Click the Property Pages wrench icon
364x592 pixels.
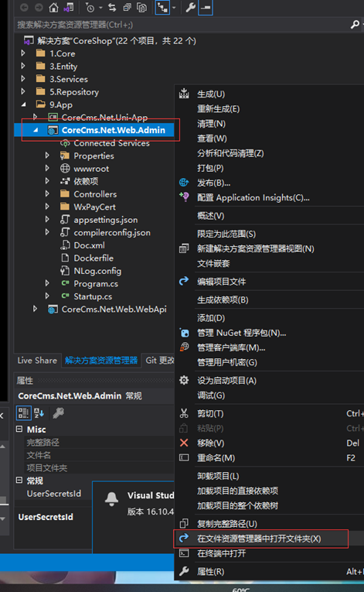click(58, 413)
